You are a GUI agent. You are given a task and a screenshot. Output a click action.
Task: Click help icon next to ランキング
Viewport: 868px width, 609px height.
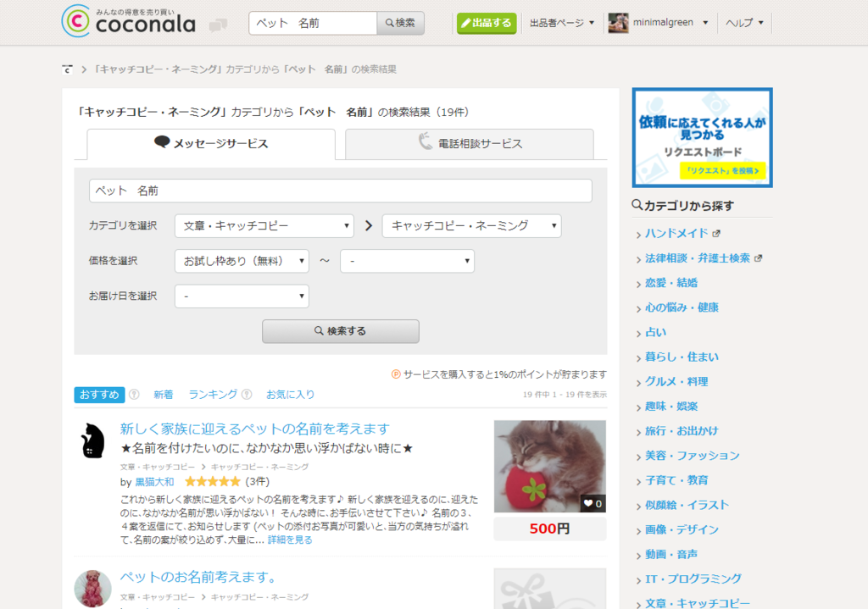247,395
